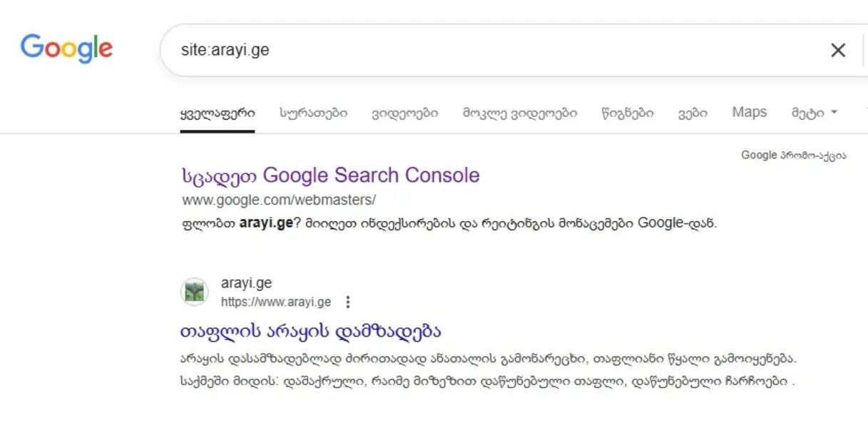The height and width of the screenshot is (428, 868).
Task: Click the www.google.com/webmasters/ URL
Action: pos(278,200)
